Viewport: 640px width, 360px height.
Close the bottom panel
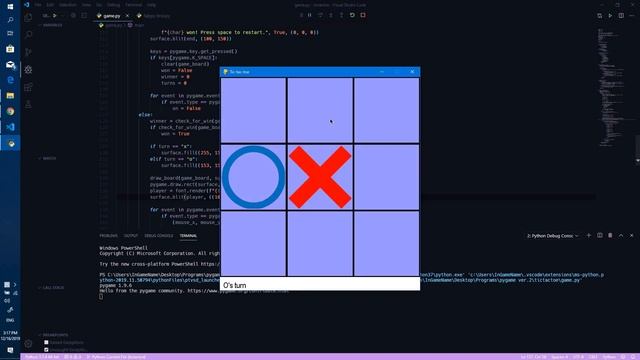[631, 236]
